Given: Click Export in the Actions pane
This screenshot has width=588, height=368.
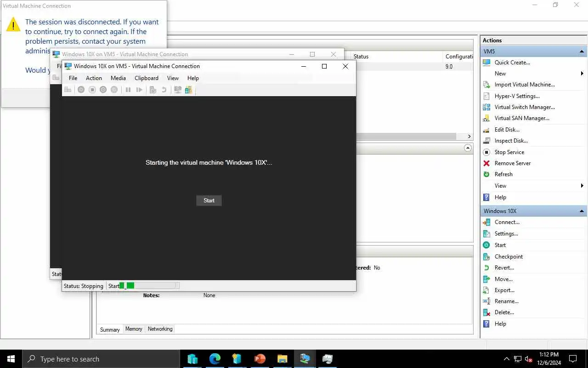Looking at the screenshot, I should pos(504,290).
